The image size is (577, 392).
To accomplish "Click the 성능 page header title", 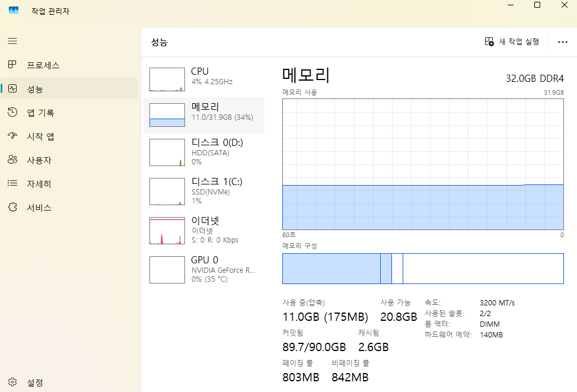I will pyautogui.click(x=160, y=42).
